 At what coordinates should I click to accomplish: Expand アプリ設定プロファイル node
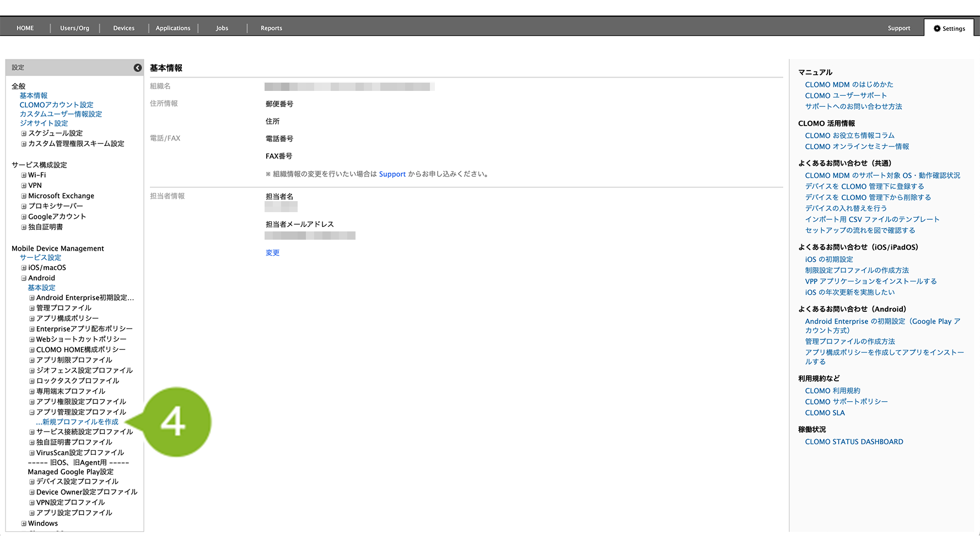pos(32,513)
